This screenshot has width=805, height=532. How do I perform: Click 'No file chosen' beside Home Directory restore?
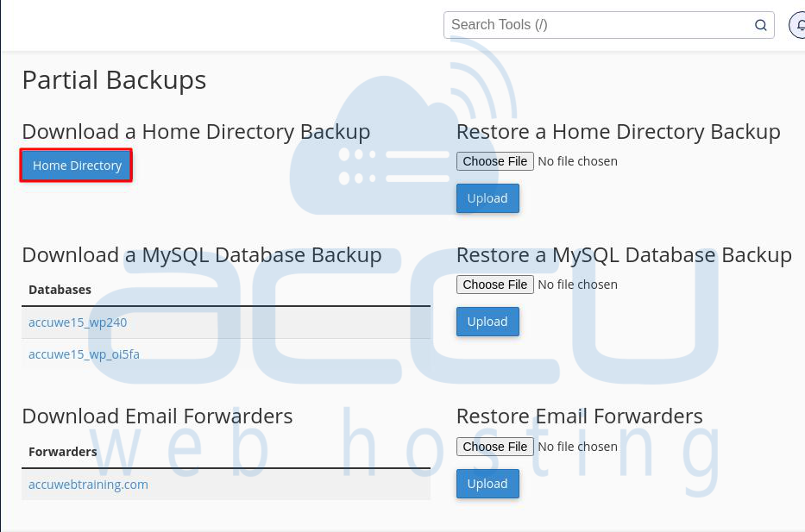577,161
